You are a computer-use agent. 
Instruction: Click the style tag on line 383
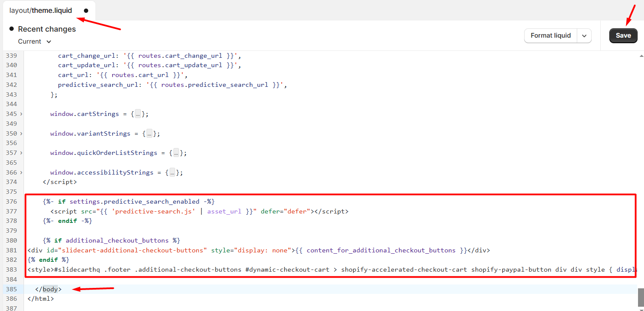pos(41,270)
